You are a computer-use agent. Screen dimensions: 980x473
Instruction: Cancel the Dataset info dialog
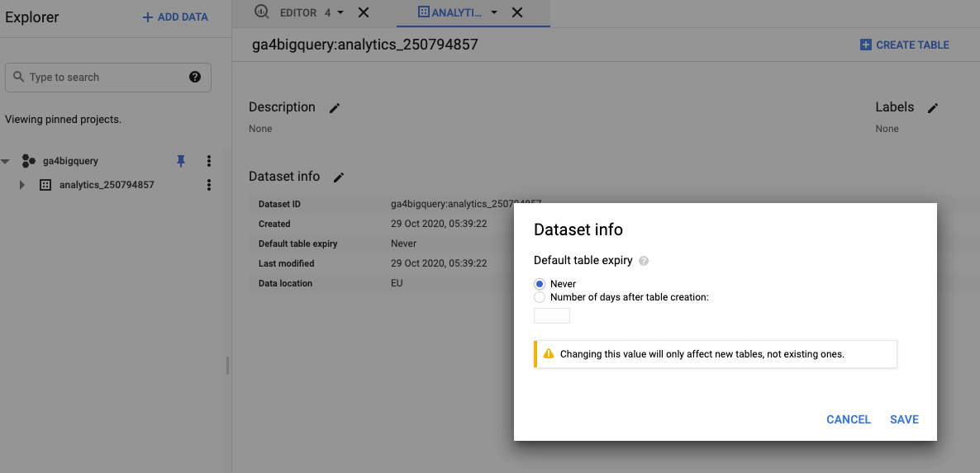tap(848, 419)
